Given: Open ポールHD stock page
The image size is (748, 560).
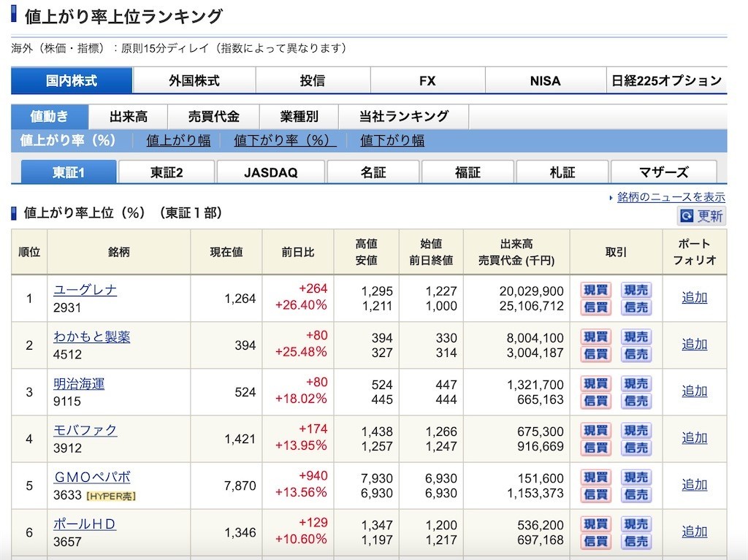Looking at the screenshot, I should tap(85, 523).
